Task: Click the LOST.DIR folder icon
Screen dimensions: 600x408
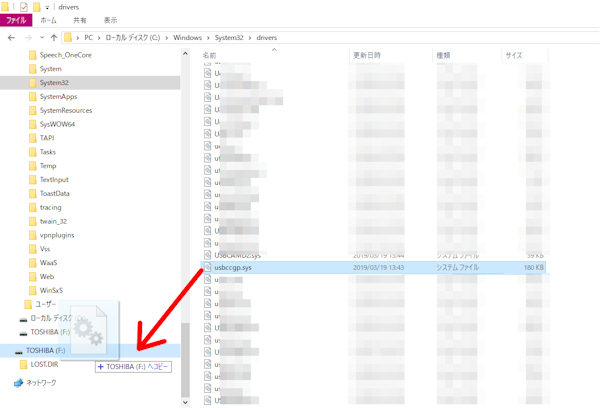Action: click(23, 364)
